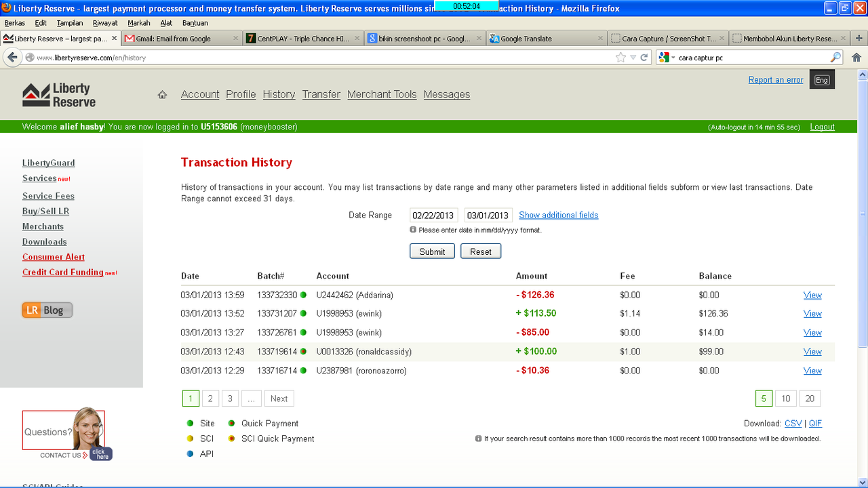Switch to Gmail: Email from Google tab
Viewport: 868px width, 488px height.
(182, 39)
